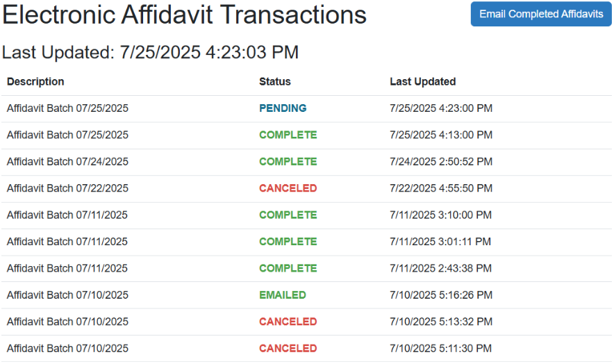The width and height of the screenshot is (614, 364).
Task: Click the PENDING status label
Action: (x=283, y=108)
